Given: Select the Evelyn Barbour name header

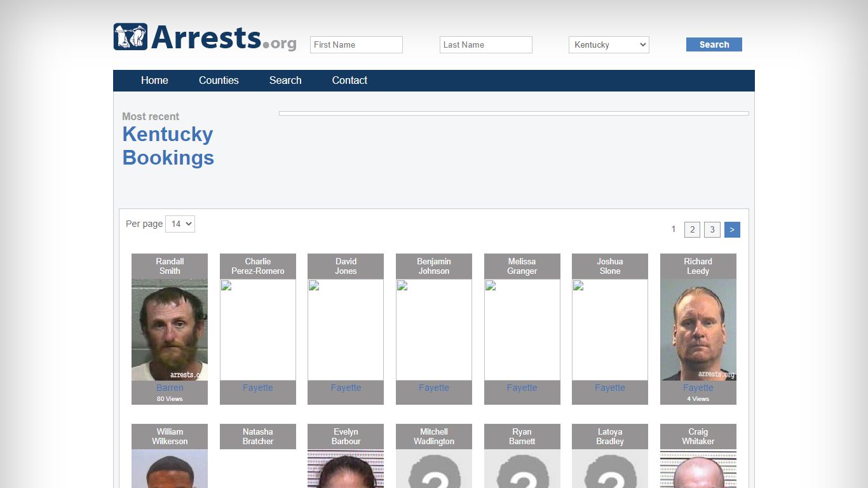Looking at the screenshot, I should point(346,437).
